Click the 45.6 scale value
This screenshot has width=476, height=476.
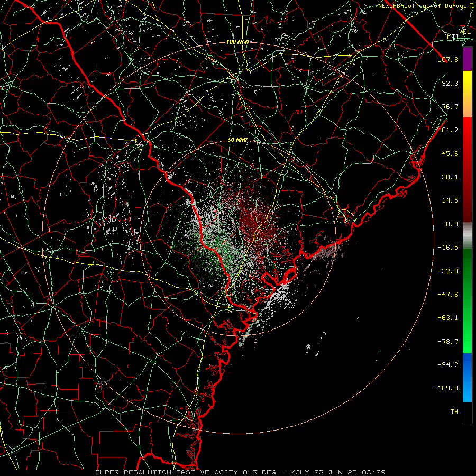tap(450, 153)
